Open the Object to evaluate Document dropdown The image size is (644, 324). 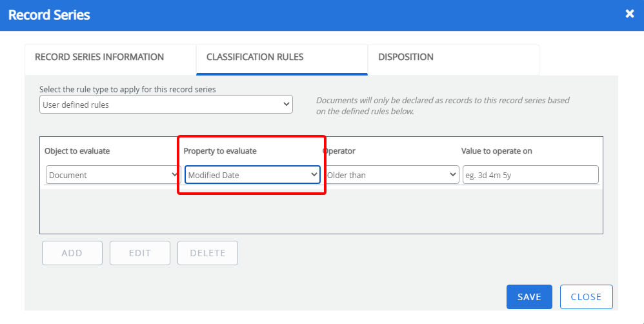[x=114, y=175]
